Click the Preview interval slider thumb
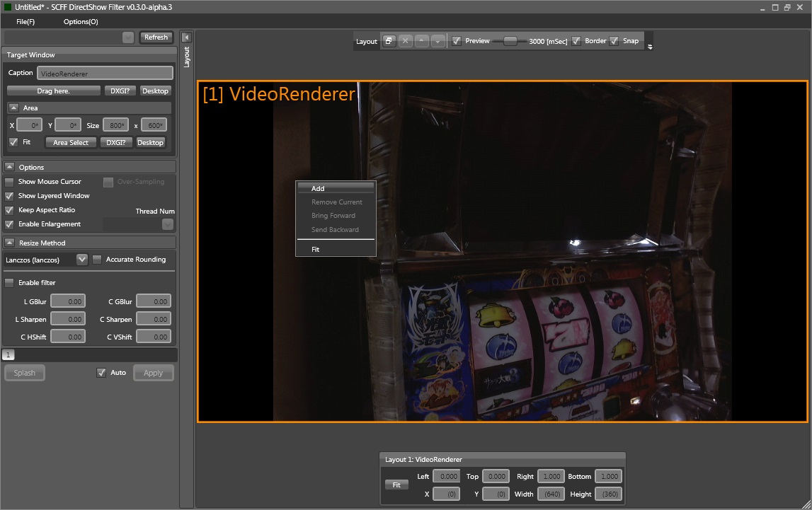 coord(510,41)
